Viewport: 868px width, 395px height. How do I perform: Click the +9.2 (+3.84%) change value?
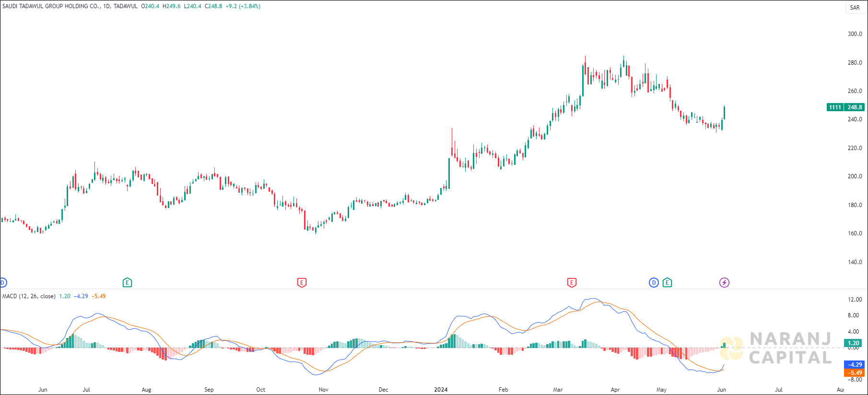coord(243,6)
